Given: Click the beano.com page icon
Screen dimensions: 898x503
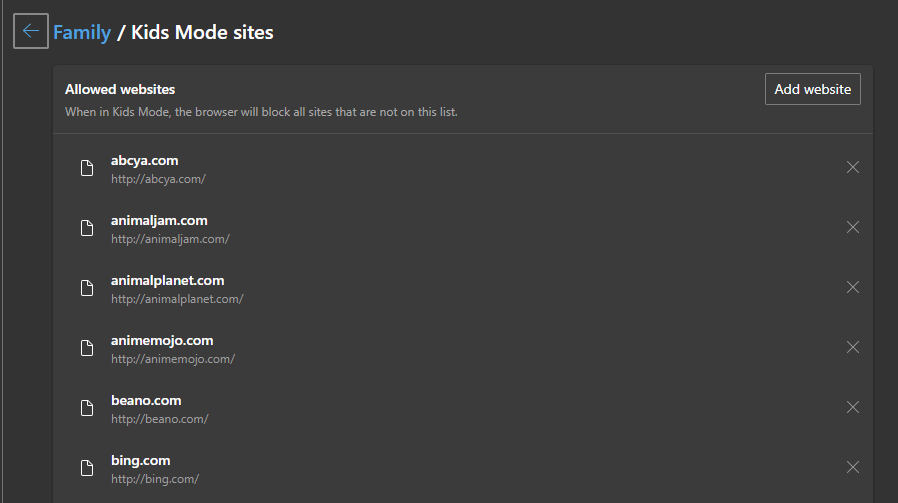Looking at the screenshot, I should pyautogui.click(x=87, y=408).
